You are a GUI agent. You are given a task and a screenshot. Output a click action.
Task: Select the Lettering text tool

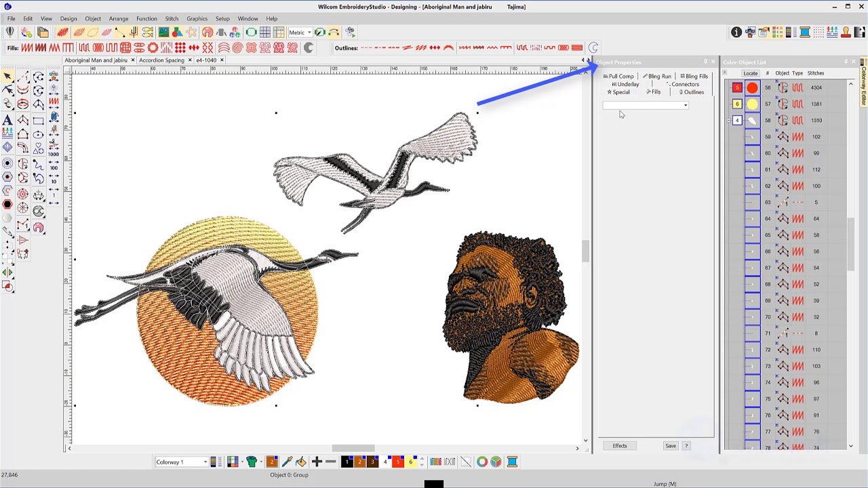[7, 120]
